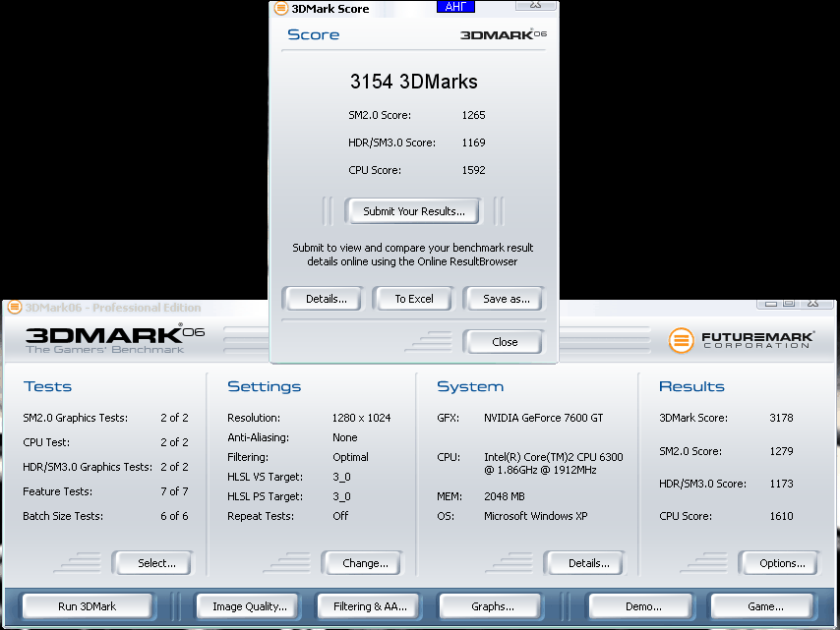Open Image Quality... tool
840x630 pixels.
[x=249, y=606]
